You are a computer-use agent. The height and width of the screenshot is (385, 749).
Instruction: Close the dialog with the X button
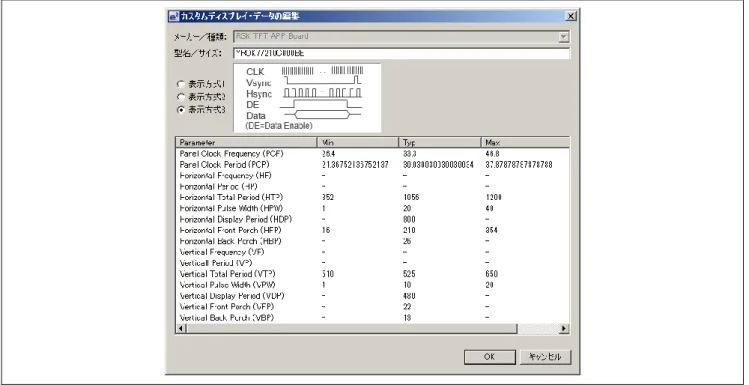tap(571, 16)
